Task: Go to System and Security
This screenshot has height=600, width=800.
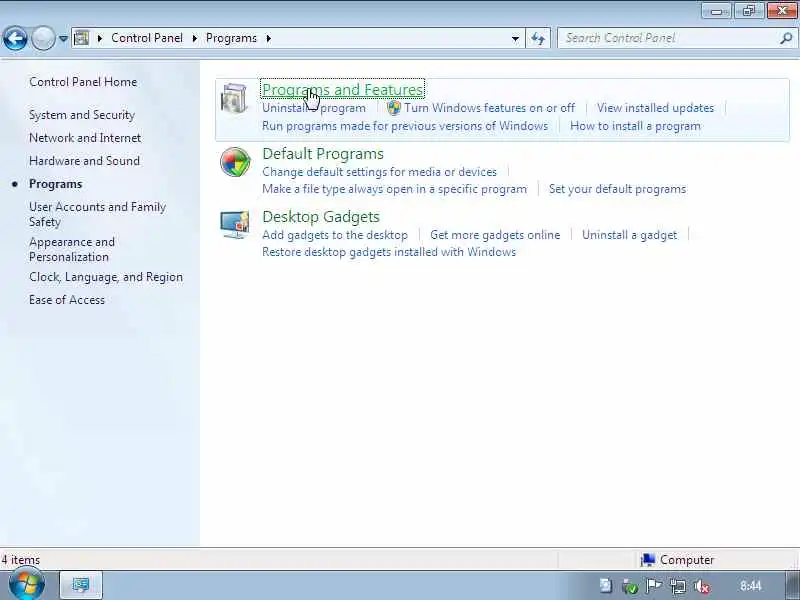Action: [82, 115]
